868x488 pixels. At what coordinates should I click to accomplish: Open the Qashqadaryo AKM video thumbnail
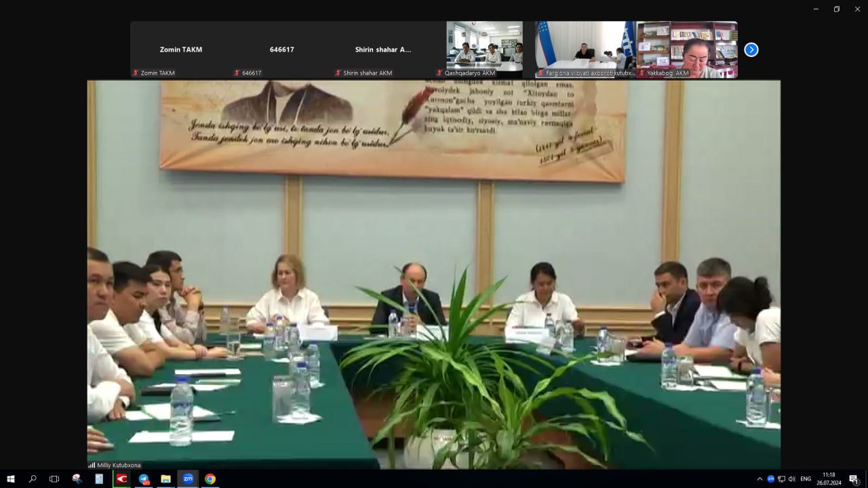point(484,49)
